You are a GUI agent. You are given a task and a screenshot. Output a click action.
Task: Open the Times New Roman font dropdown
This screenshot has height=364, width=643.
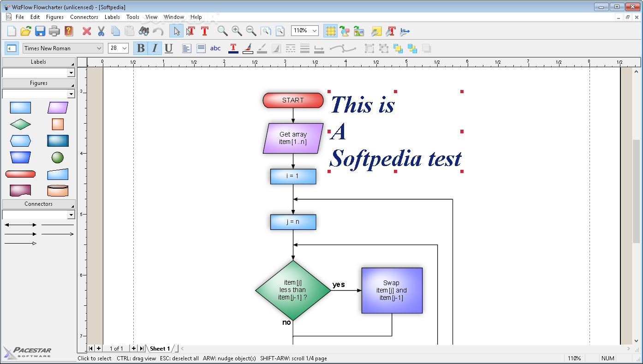63,48
